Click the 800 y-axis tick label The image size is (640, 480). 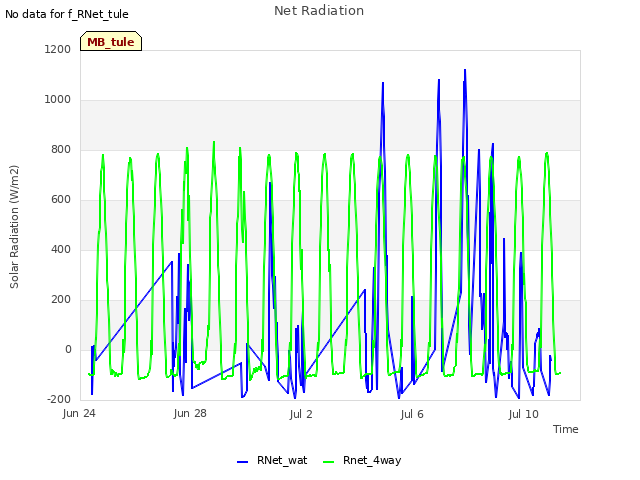point(61,149)
